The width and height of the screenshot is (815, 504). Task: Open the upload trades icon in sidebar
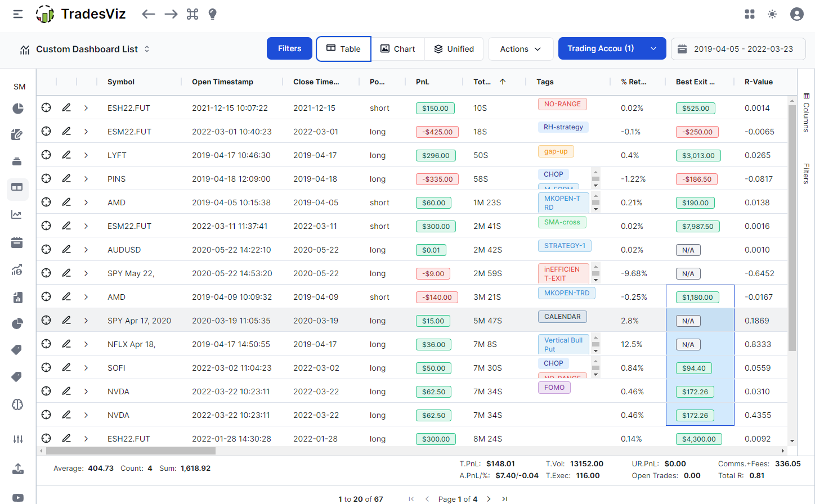click(17, 469)
